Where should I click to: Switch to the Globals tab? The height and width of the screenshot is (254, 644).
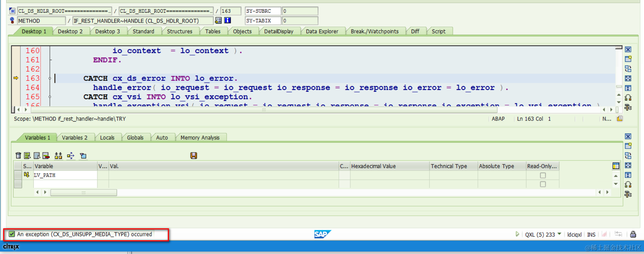pyautogui.click(x=135, y=138)
